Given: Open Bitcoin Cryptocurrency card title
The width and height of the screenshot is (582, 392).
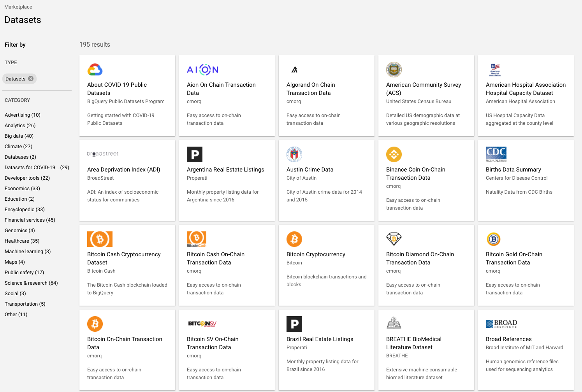Looking at the screenshot, I should [x=316, y=254].
